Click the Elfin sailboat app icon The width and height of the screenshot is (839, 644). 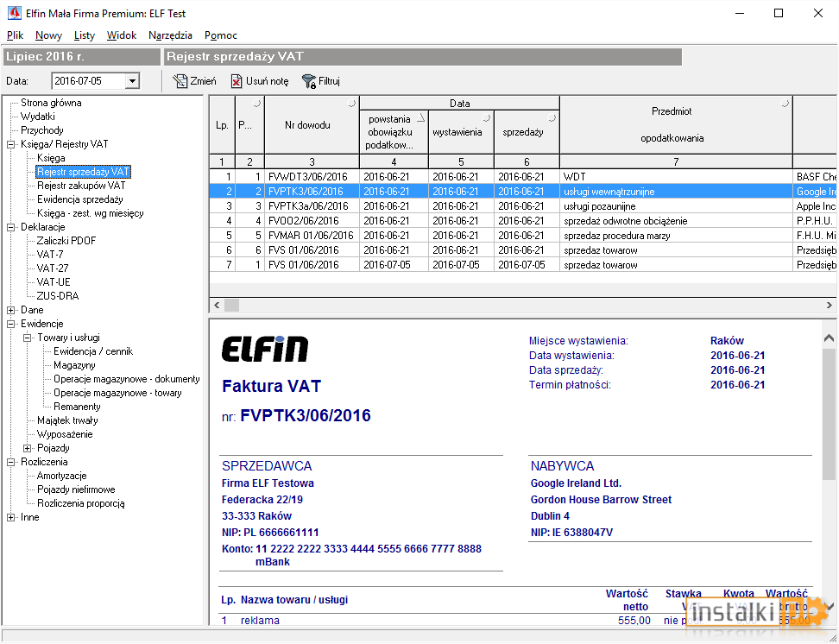(x=15, y=14)
